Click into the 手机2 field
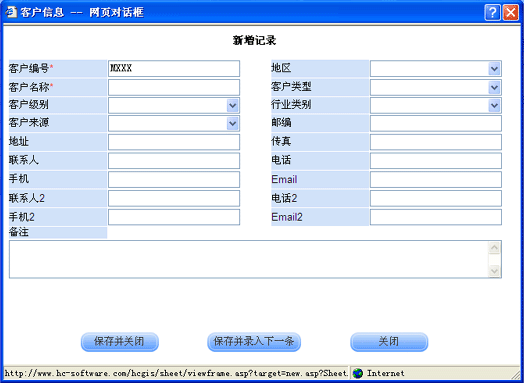Viewport: 524px width, 383px height. pos(174,217)
